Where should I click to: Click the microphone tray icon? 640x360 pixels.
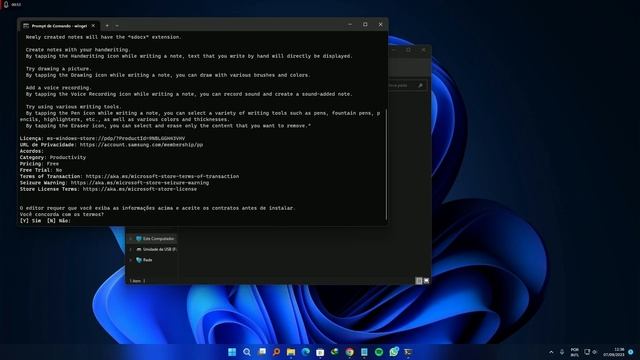coord(562,352)
